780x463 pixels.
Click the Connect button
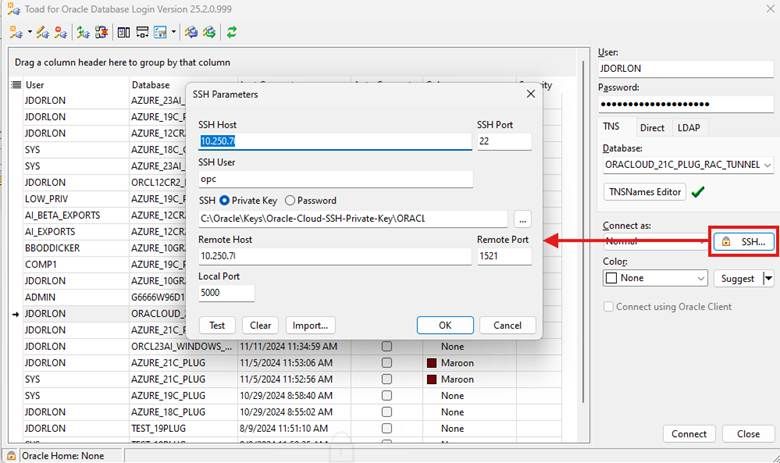coord(689,434)
